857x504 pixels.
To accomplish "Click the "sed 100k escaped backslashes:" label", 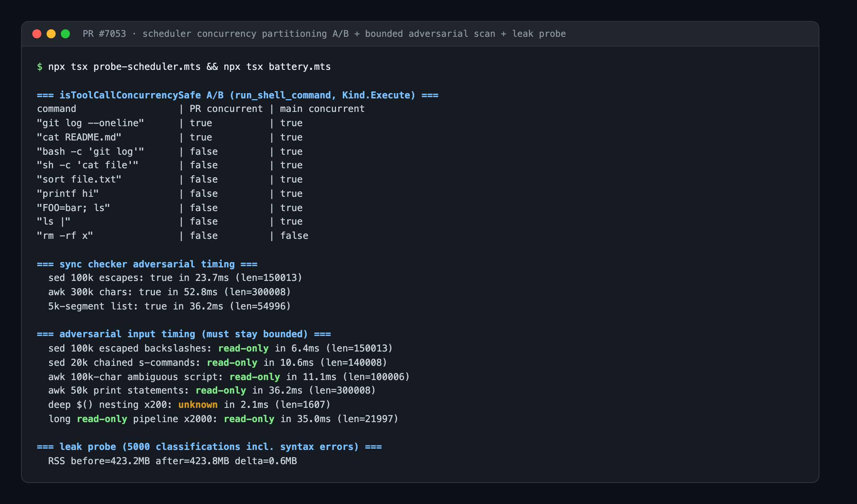I will pos(130,349).
